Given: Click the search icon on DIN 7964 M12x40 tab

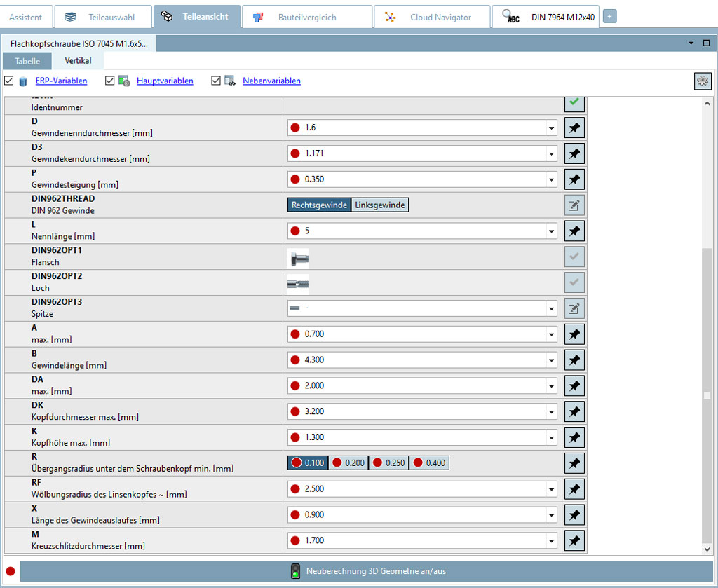Looking at the screenshot, I should tap(511, 16).
